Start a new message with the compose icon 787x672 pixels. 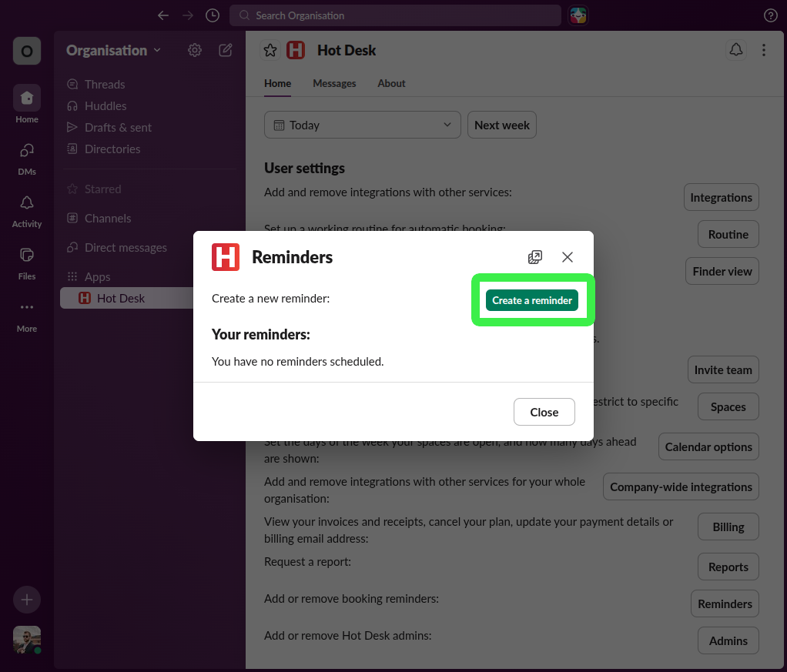pyautogui.click(x=225, y=49)
